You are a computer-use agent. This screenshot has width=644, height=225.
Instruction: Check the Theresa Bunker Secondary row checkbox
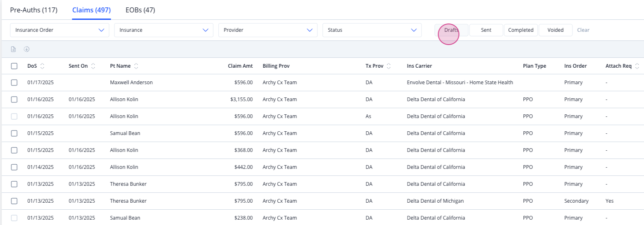pyautogui.click(x=14, y=201)
